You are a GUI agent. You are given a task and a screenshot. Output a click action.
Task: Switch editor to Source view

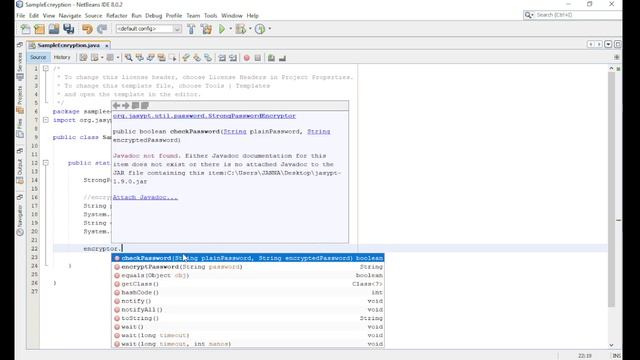(x=38, y=58)
